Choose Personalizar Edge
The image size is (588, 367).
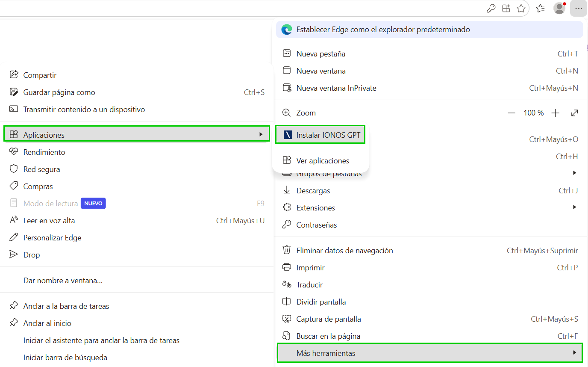tap(137, 238)
